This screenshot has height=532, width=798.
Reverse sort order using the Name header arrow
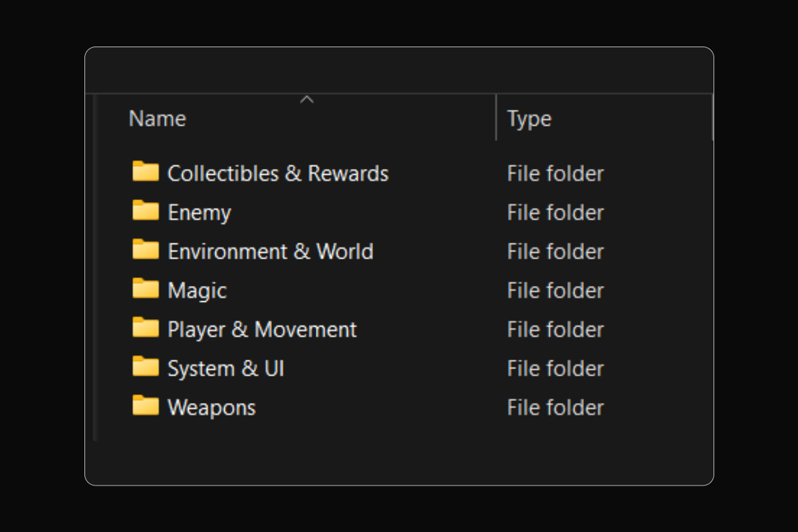pyautogui.click(x=307, y=98)
